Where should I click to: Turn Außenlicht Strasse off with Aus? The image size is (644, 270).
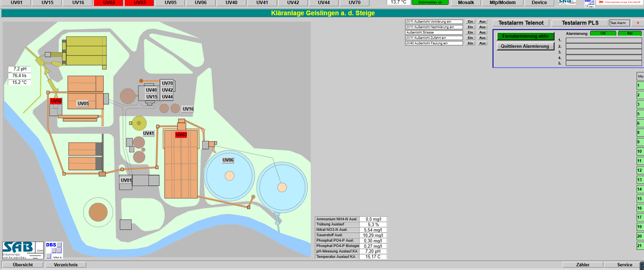pyautogui.click(x=482, y=33)
